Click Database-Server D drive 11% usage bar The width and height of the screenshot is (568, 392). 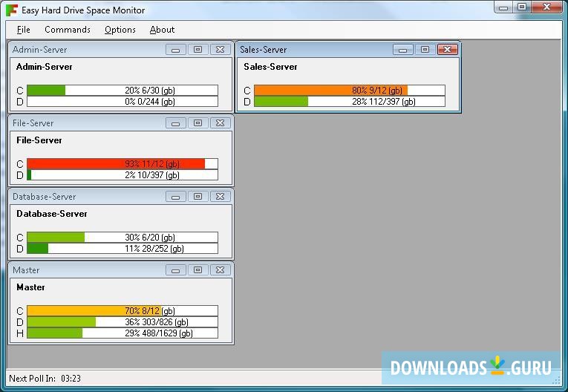point(123,249)
